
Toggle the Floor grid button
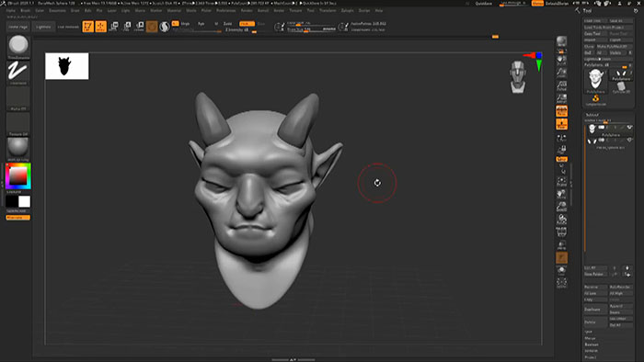[x=561, y=124]
